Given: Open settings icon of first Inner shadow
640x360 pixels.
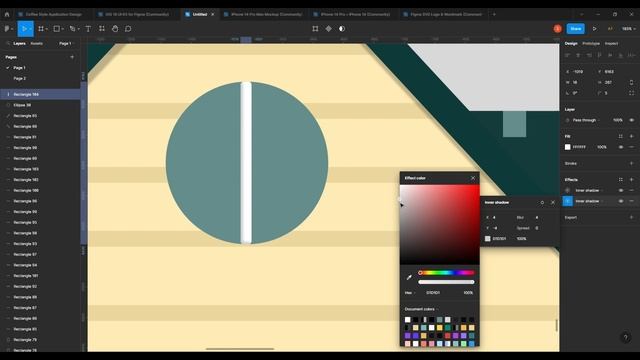Looking at the screenshot, I should tap(568, 191).
